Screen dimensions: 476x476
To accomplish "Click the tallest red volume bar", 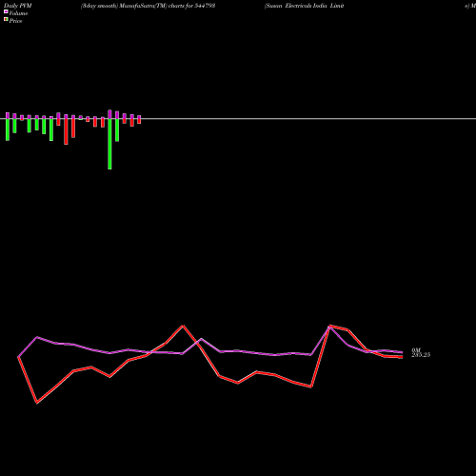I will coord(66,131).
